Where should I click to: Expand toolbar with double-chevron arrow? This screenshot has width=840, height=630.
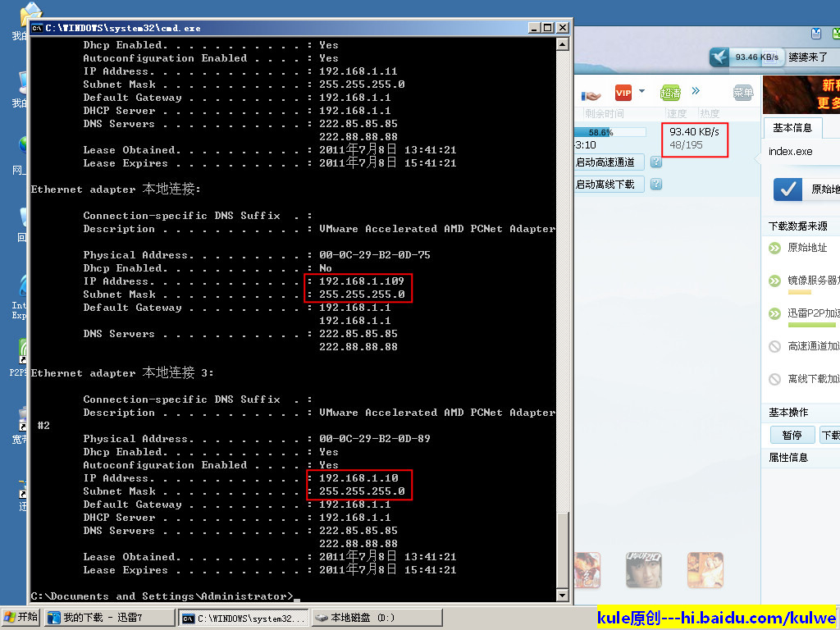point(696,91)
